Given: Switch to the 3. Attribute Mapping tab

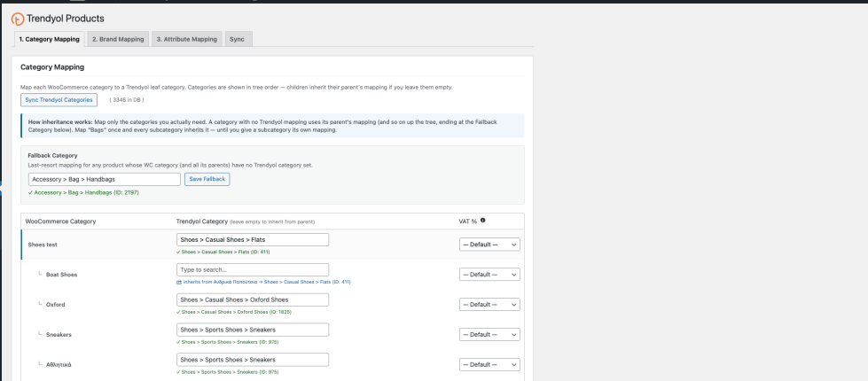Looking at the screenshot, I should [x=186, y=39].
